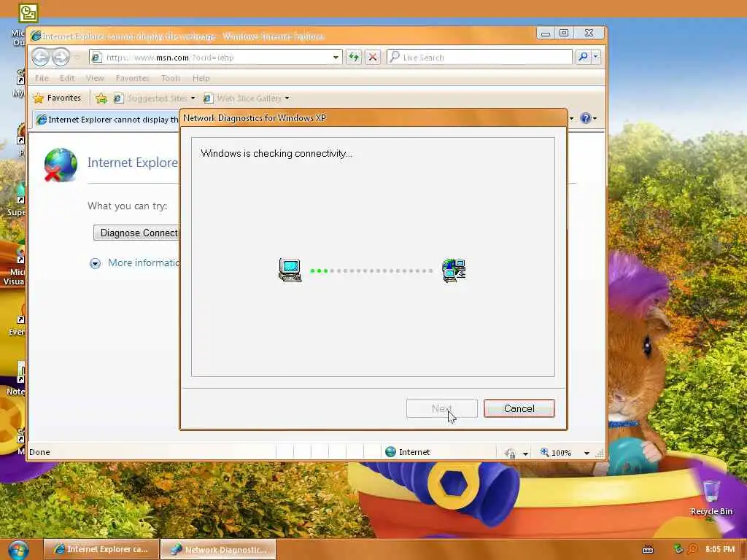Click the magnifier search button in IE

coord(583,57)
